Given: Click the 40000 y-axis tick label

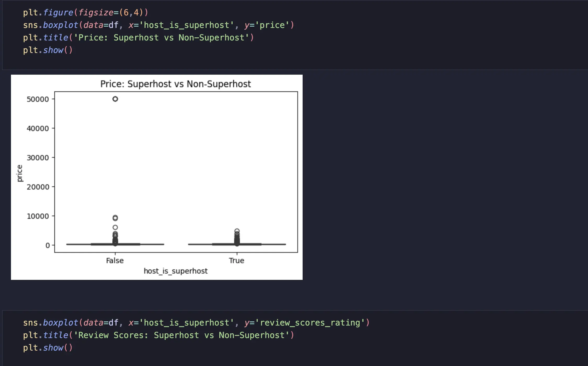Looking at the screenshot, I should tap(38, 128).
